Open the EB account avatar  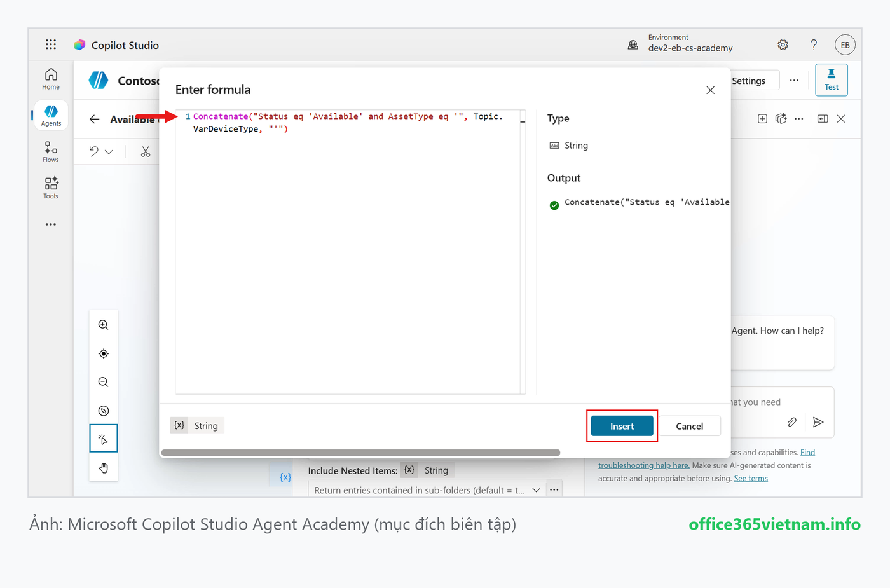pos(845,44)
